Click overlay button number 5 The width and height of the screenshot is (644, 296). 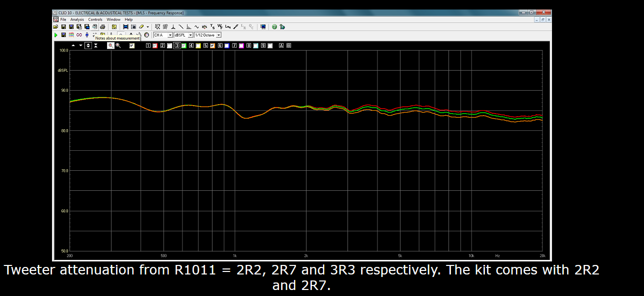[x=205, y=46]
